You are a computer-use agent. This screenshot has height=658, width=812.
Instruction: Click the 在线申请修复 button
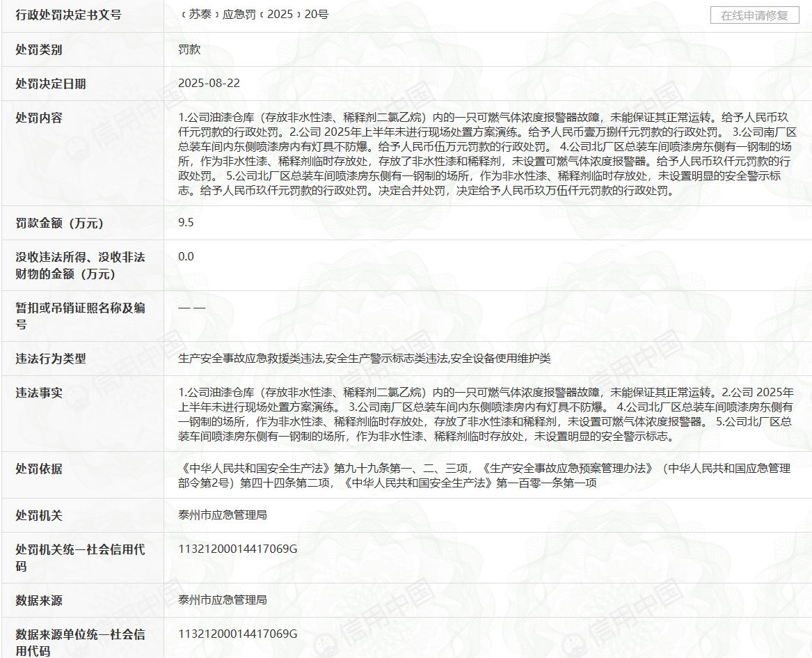(754, 15)
